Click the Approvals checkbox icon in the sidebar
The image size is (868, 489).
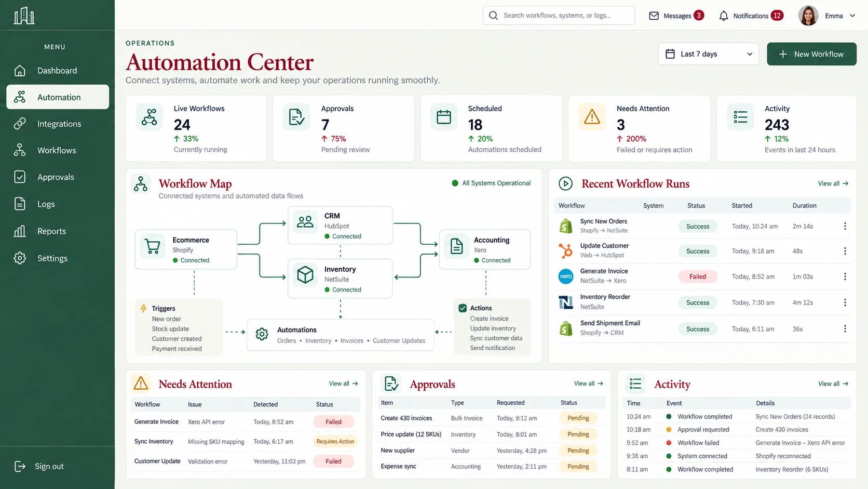pos(20,177)
